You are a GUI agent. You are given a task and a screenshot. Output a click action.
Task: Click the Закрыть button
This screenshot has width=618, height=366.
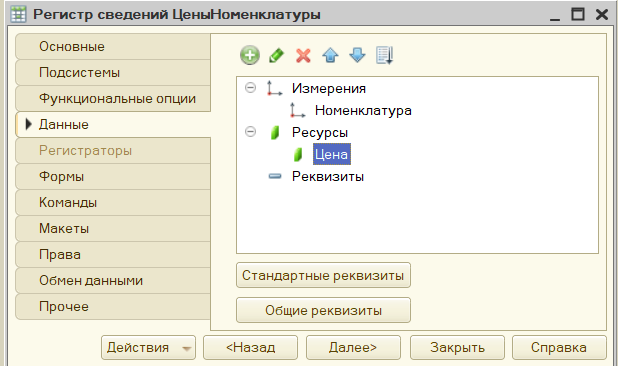457,347
